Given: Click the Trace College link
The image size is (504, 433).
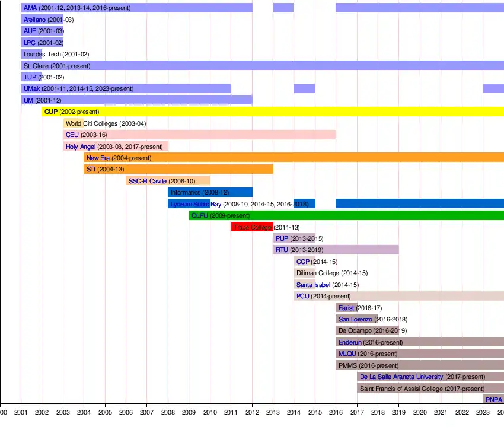Looking at the screenshot, I should [253, 227].
